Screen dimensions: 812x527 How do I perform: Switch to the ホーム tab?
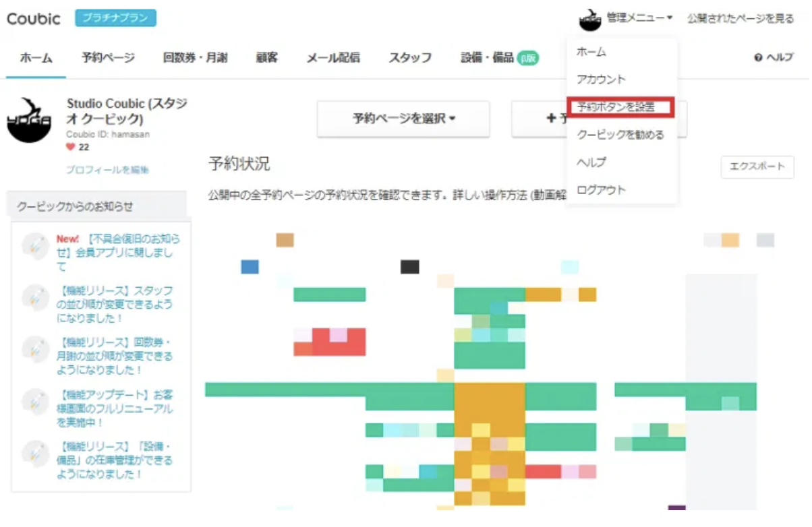(x=36, y=58)
